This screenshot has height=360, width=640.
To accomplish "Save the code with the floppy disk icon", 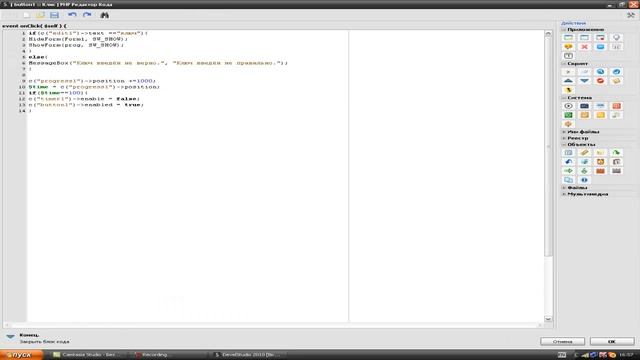I will tap(54, 15).
